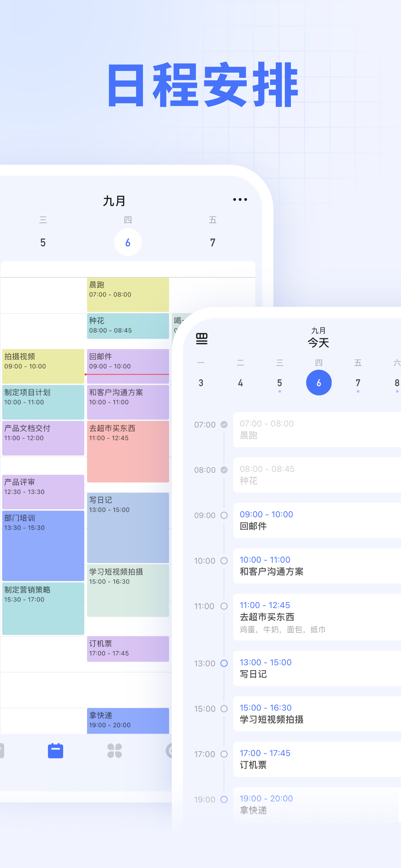Open 和客户沟通方案 event block in grid
This screenshot has height=868, width=401.
pyautogui.click(x=128, y=402)
